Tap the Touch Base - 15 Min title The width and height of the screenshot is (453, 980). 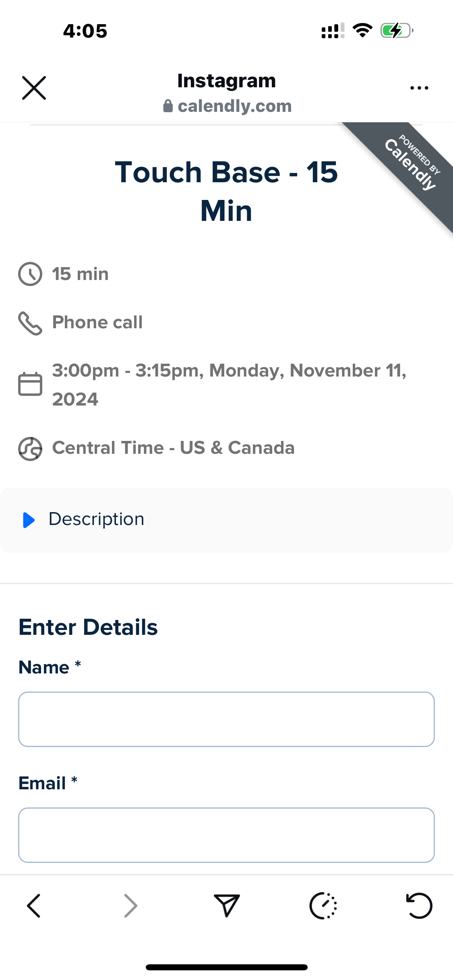(x=226, y=191)
